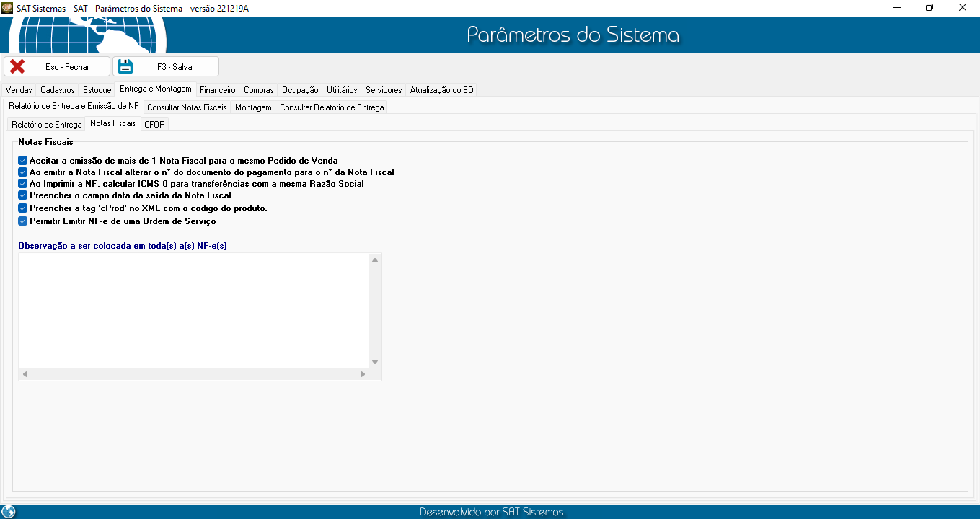Disable 'Permitir Emitir NF-e de uma Ordem de Serviço'
The height and width of the screenshot is (519, 980).
23,221
